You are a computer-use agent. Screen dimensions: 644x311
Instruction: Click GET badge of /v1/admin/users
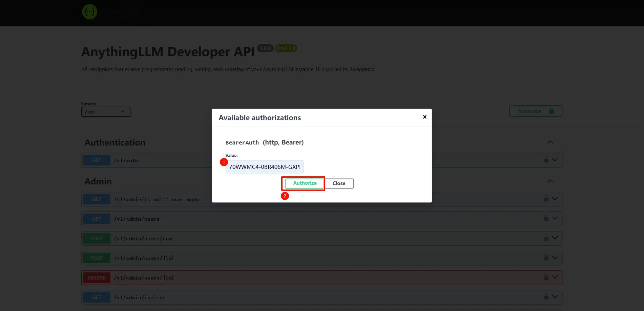[x=97, y=219]
